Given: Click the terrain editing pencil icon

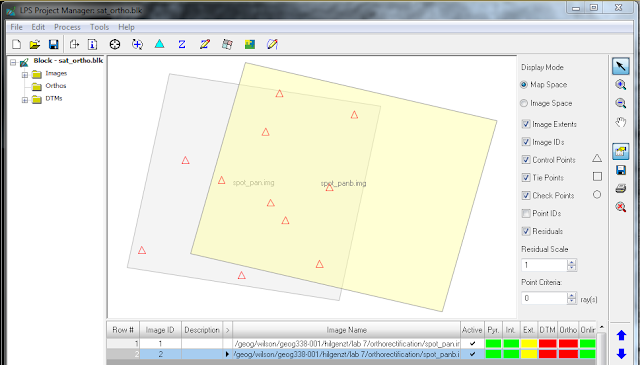Looking at the screenshot, I should pyautogui.click(x=204, y=44).
